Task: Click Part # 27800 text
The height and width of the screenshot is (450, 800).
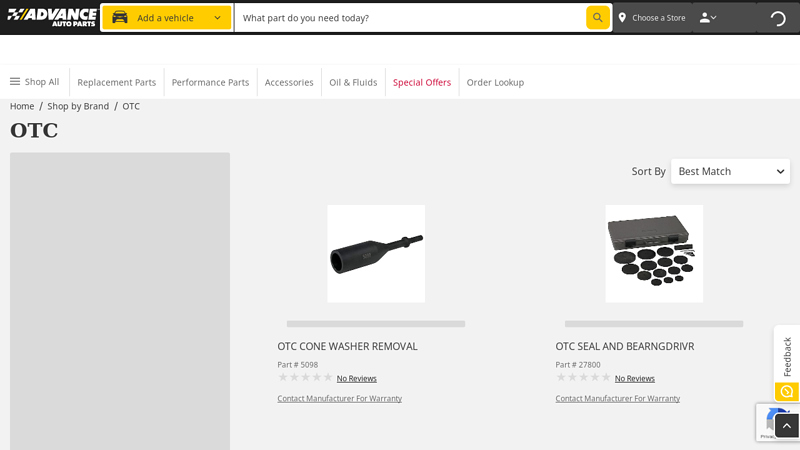Action: click(x=578, y=365)
